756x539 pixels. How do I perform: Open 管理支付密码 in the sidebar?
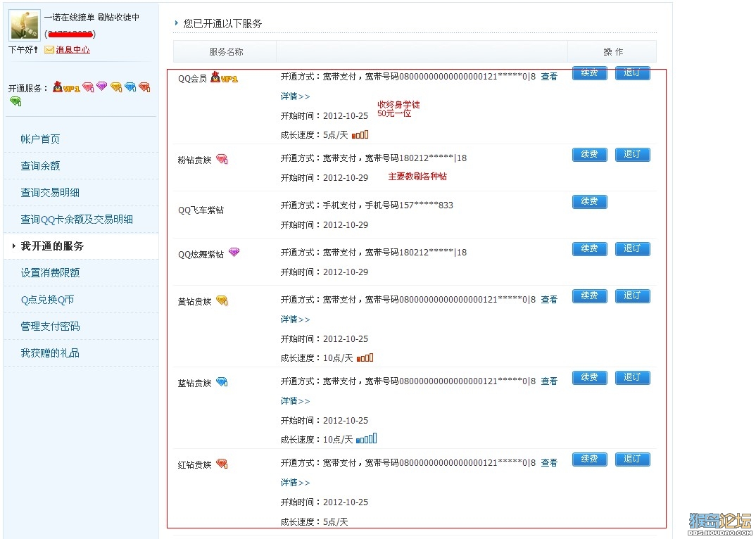pyautogui.click(x=50, y=326)
